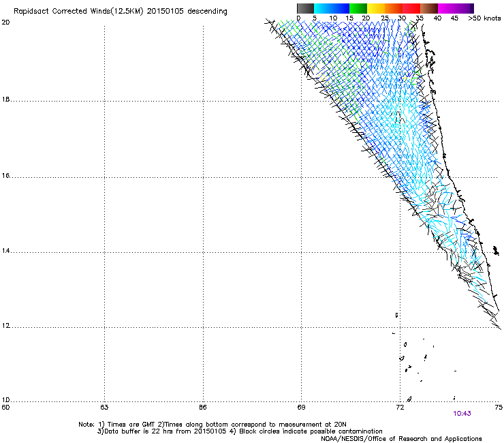Click the purple 10:43 swath time label
504x443 pixels.
[x=462, y=414]
